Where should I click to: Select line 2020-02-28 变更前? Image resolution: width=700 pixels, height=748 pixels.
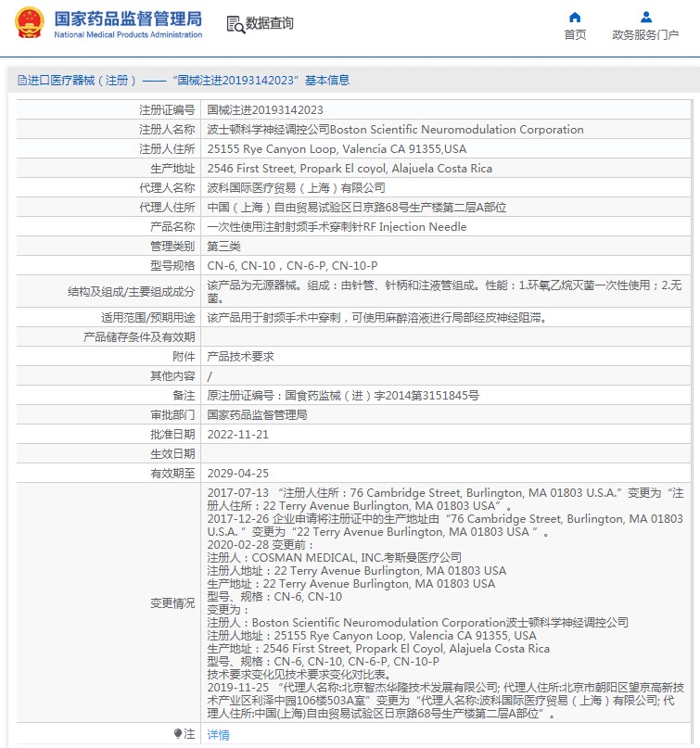[x=261, y=545]
